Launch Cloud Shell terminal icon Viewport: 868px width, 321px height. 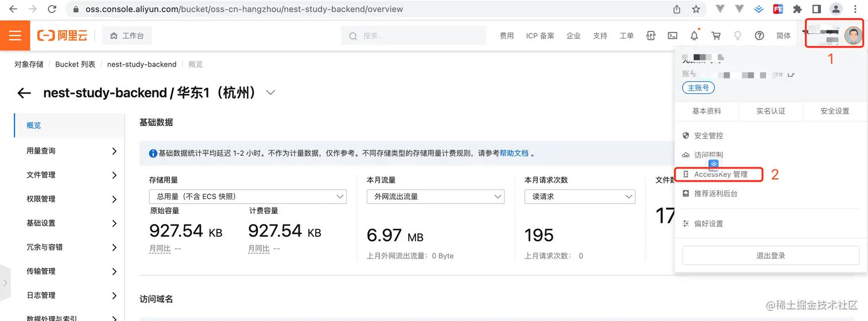point(672,36)
